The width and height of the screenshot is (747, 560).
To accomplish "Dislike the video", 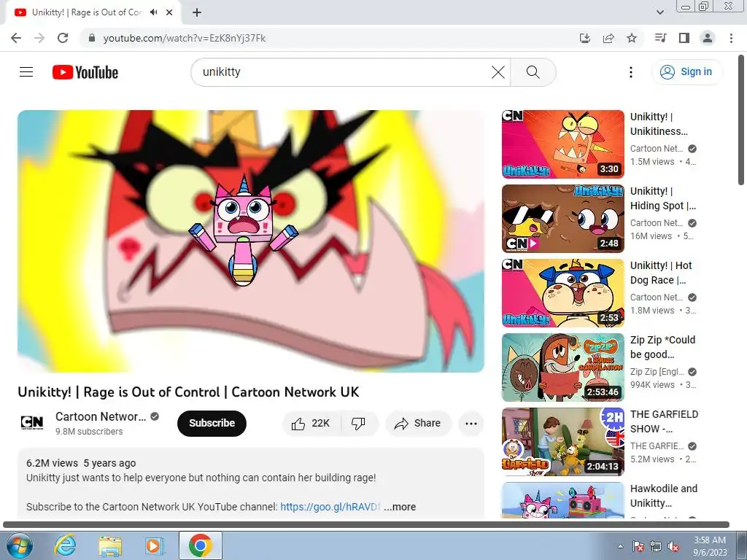I will pyautogui.click(x=358, y=424).
